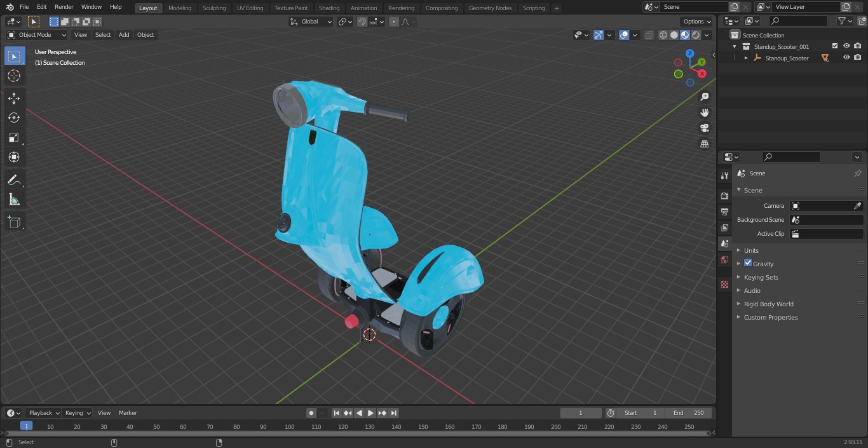This screenshot has width=868, height=448.
Task: Enable the Gravity checkbox
Action: [x=748, y=263]
